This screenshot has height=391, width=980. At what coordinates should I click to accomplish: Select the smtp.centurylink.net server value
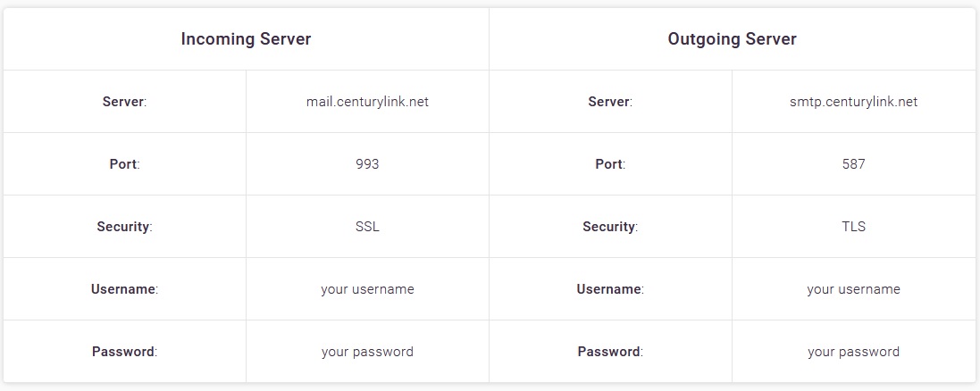[854, 102]
